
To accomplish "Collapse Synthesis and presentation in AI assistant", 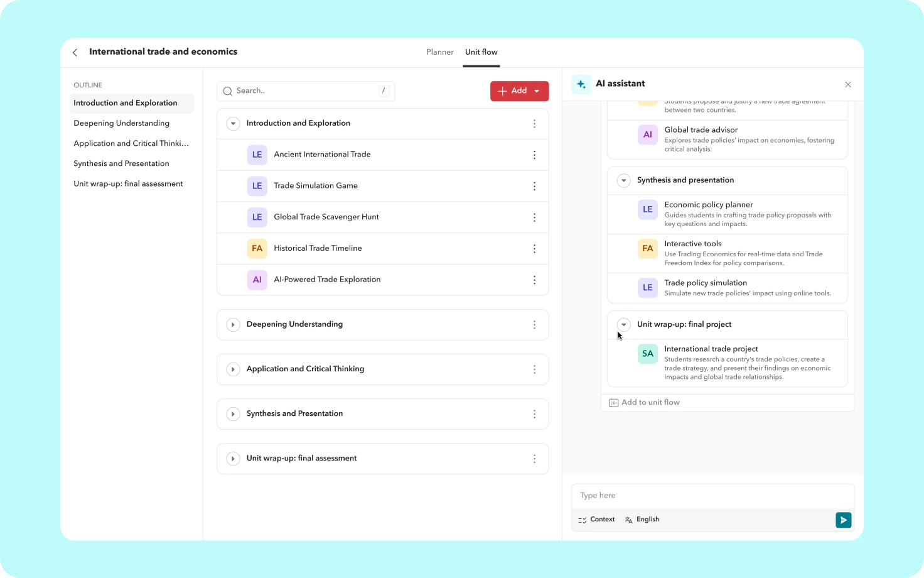I will pyautogui.click(x=623, y=180).
